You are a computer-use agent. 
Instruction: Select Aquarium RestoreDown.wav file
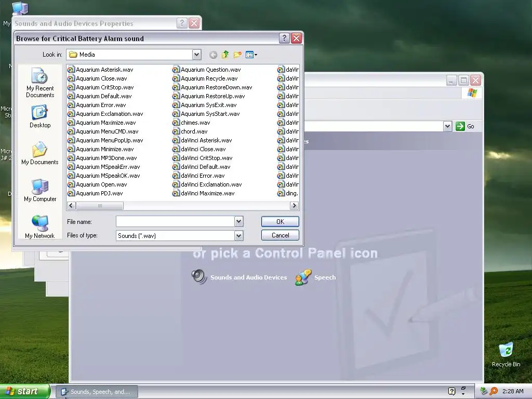pyautogui.click(x=212, y=87)
